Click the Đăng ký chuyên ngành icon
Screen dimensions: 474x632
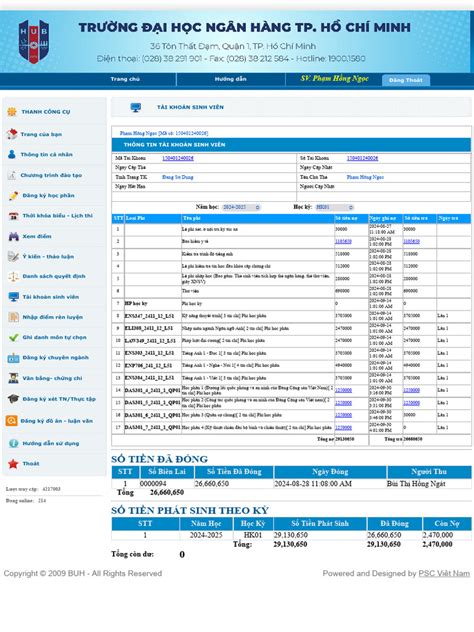click(13, 358)
